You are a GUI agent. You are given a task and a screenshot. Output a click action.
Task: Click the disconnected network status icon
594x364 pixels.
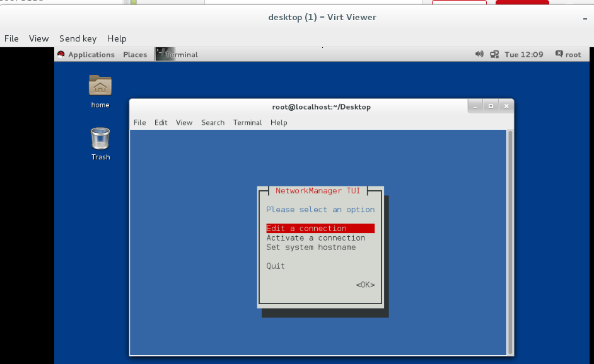[x=496, y=54]
